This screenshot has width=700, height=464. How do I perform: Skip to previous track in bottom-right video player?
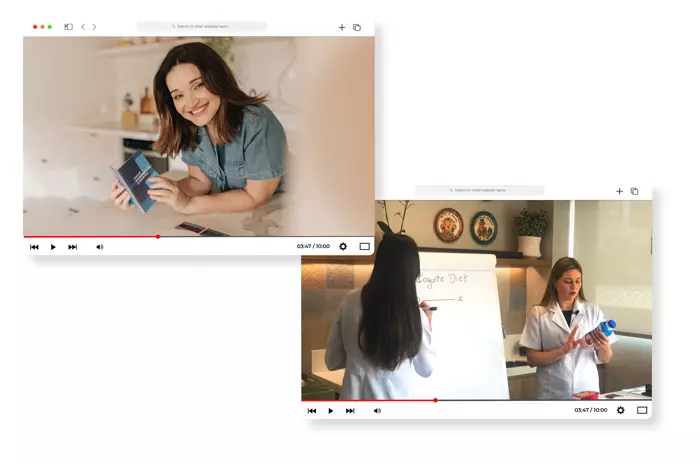tap(312, 411)
